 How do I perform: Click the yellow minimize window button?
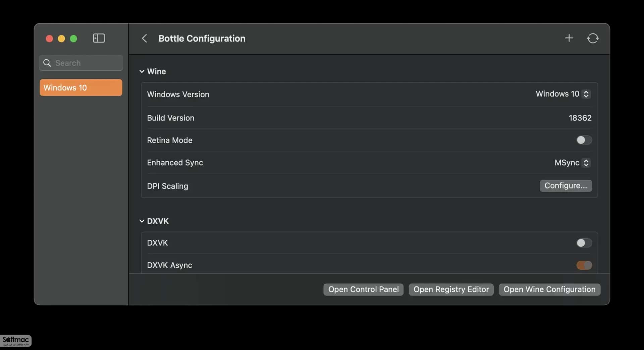click(61, 39)
